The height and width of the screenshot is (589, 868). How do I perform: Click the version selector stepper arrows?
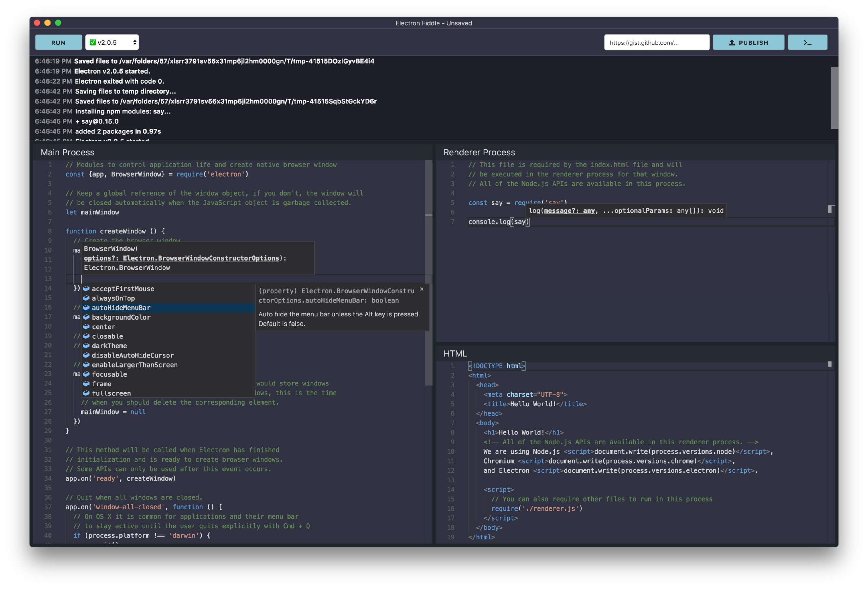[x=135, y=43]
